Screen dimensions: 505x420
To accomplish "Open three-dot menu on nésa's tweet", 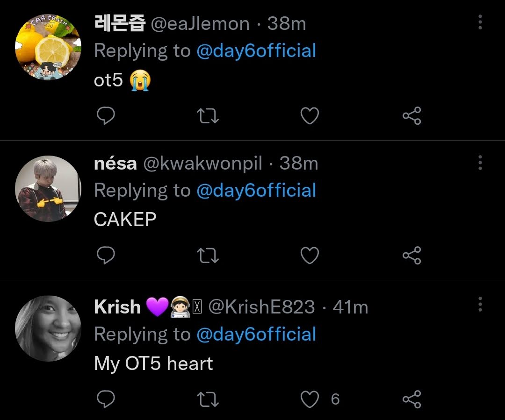I will point(480,163).
